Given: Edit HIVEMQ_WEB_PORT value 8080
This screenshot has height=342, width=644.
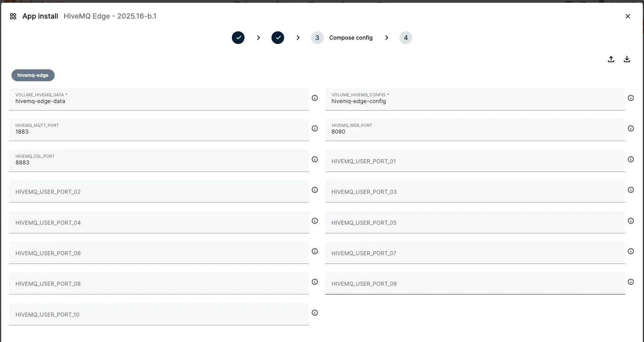Looking at the screenshot, I should coord(475,130).
